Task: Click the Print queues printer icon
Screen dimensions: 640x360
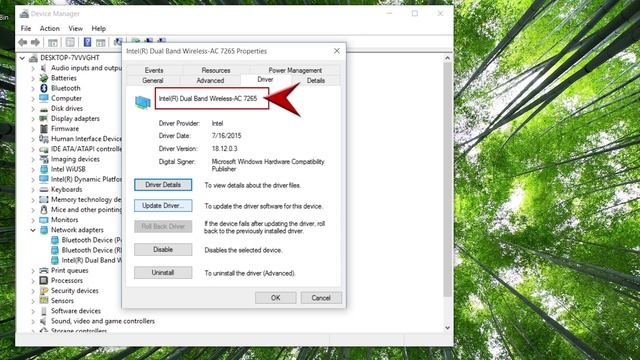Action: 44,270
